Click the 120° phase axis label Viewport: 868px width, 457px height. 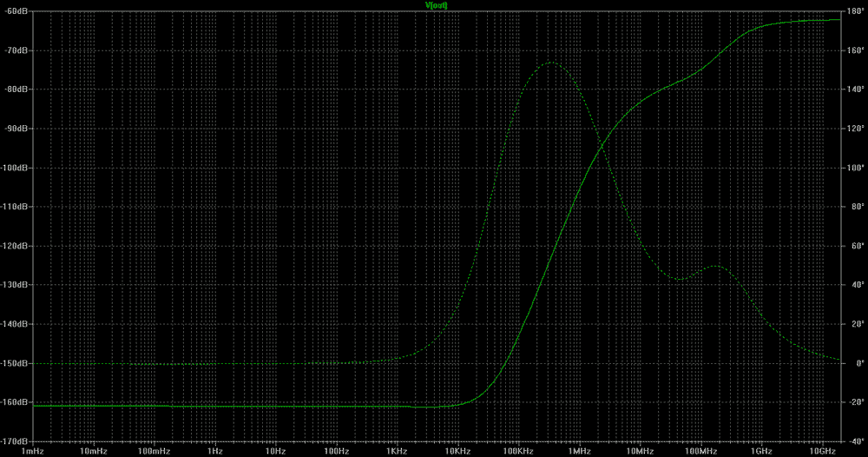point(856,129)
